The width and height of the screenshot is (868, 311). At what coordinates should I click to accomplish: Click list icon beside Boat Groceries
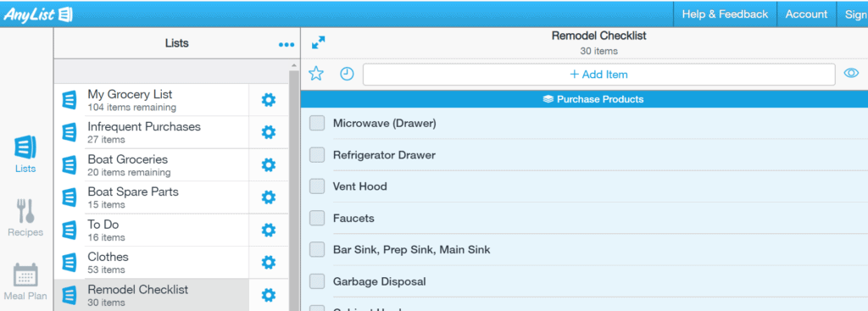[70, 165]
